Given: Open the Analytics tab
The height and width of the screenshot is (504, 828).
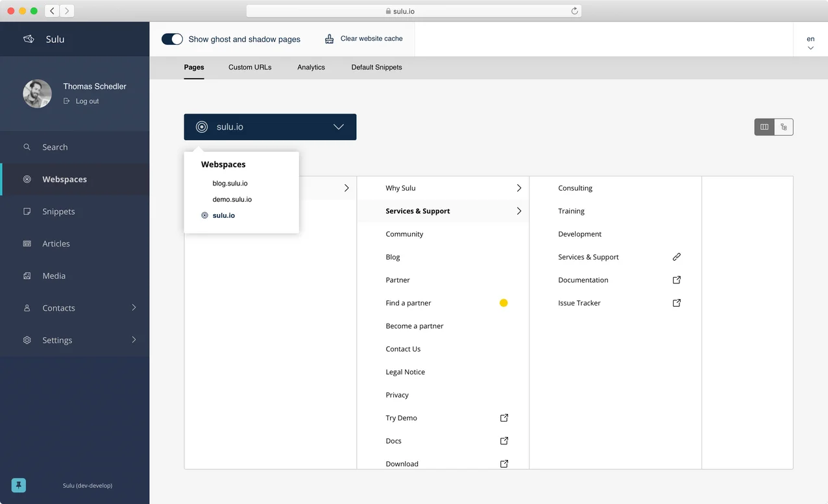Looking at the screenshot, I should pos(311,67).
